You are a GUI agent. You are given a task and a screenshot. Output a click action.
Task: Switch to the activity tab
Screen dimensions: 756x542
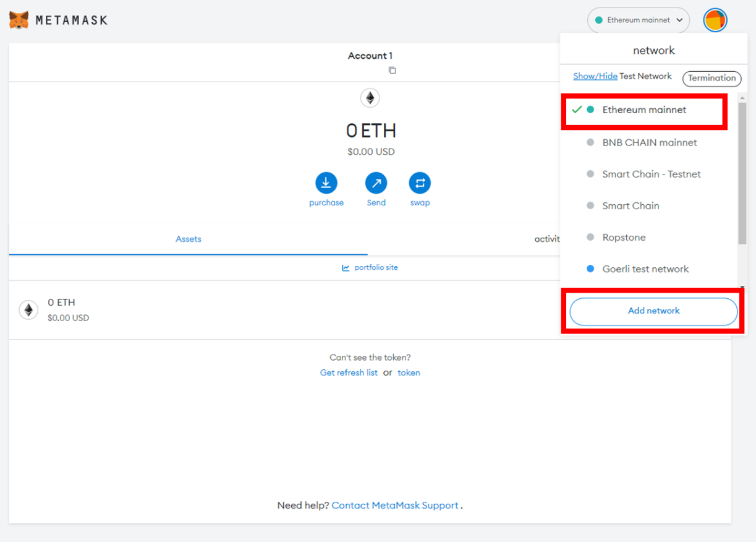(546, 239)
